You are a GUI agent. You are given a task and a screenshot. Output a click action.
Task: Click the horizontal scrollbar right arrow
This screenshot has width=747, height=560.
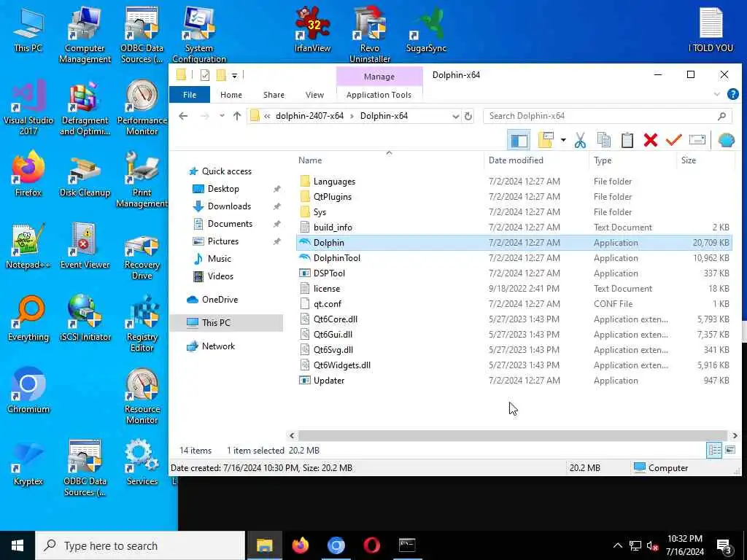[x=735, y=435]
